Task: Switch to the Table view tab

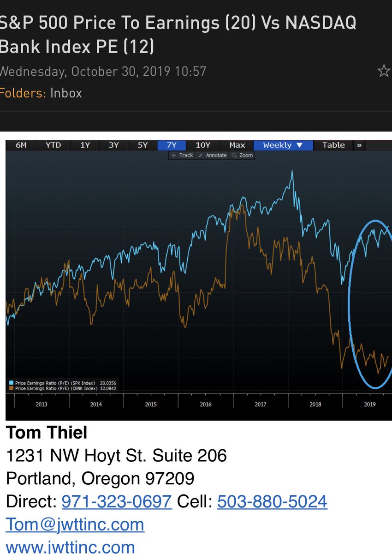Action: click(x=333, y=145)
